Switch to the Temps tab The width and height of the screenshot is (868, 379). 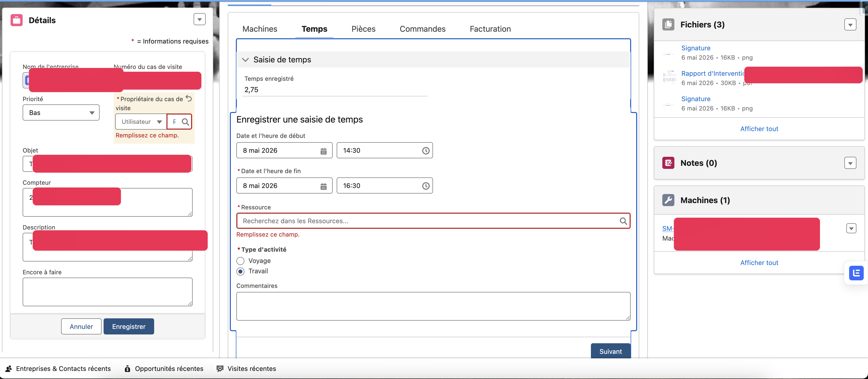click(x=314, y=29)
